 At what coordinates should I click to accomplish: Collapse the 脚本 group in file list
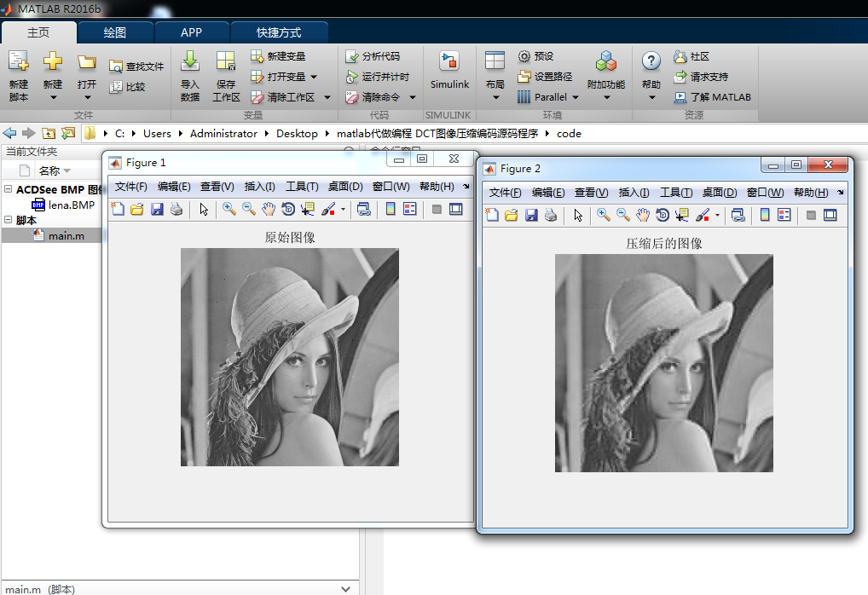click(9, 220)
